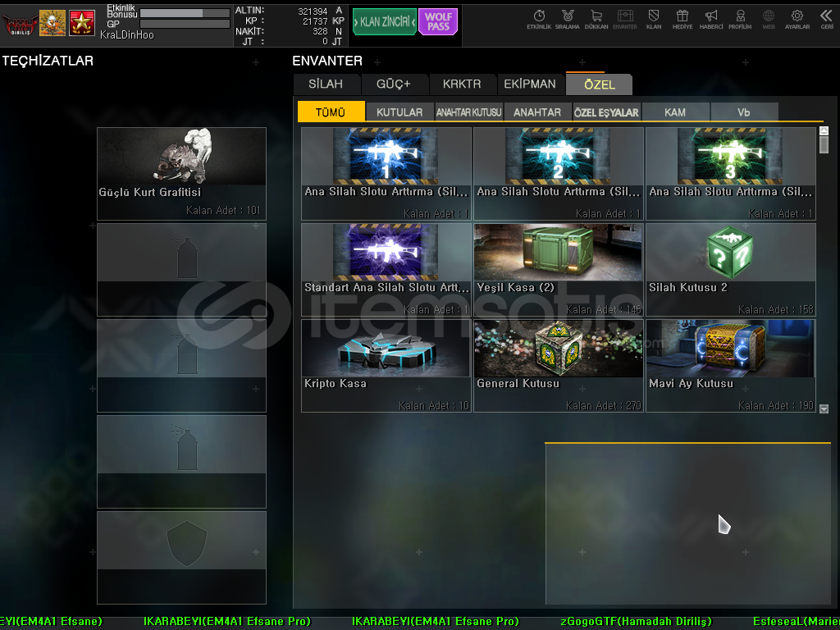
Task: Switch to the SİLAH inventory tab
Action: [x=326, y=84]
